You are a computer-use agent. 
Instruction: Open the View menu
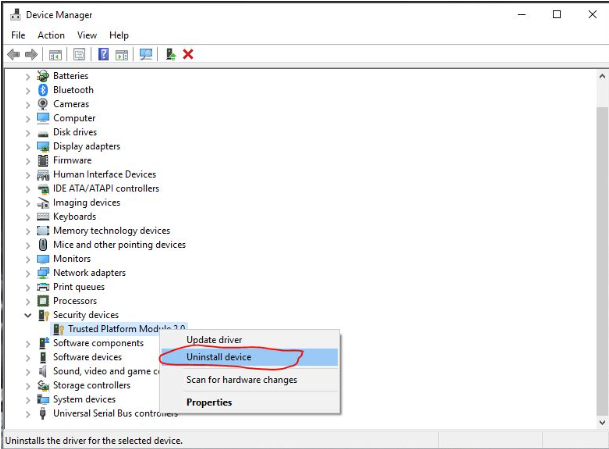pyautogui.click(x=87, y=35)
